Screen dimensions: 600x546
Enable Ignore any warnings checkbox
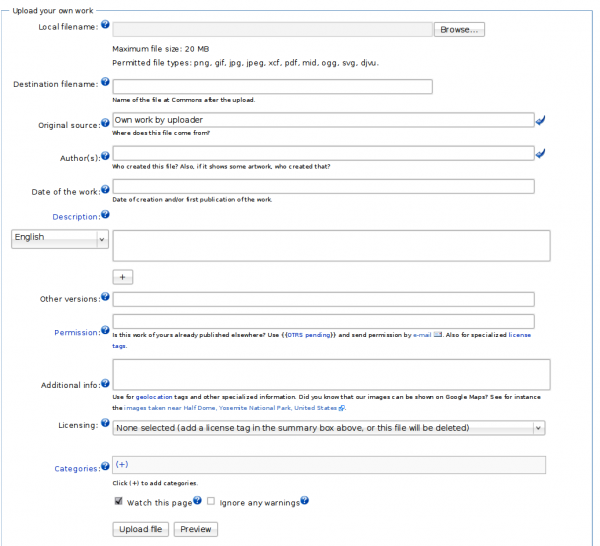(211, 501)
